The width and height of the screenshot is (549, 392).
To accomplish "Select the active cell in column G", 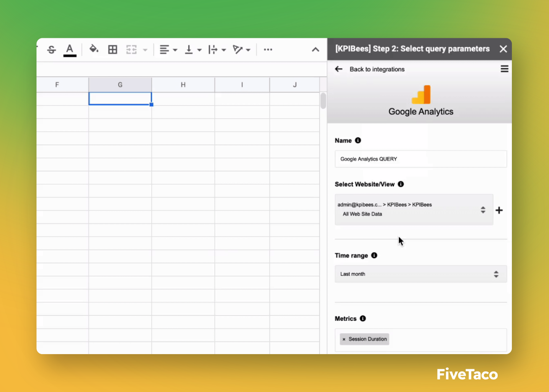I will (x=120, y=98).
